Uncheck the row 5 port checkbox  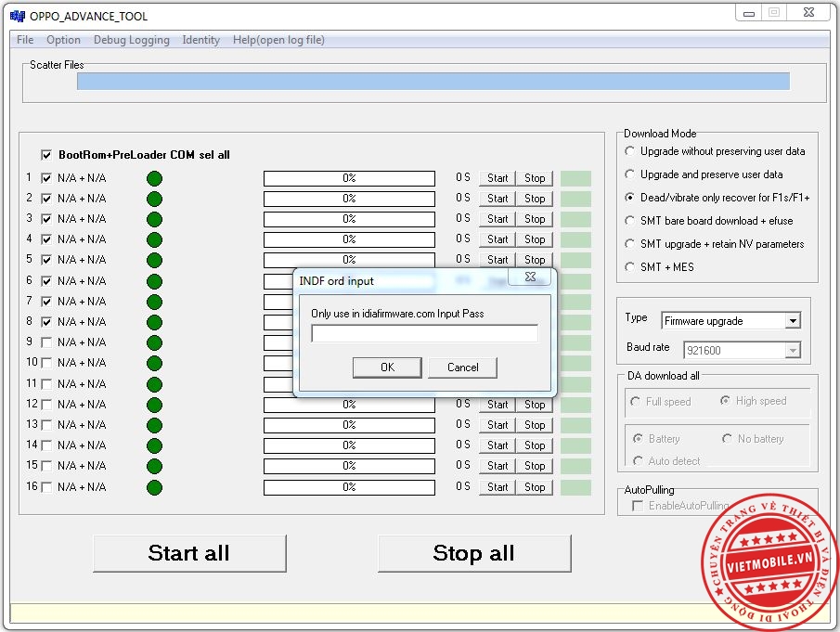[x=46, y=260]
